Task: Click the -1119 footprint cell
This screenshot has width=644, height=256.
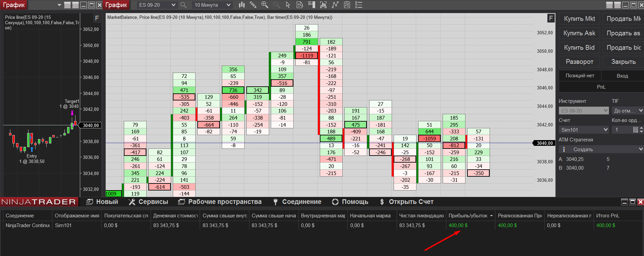Action: 307,56
